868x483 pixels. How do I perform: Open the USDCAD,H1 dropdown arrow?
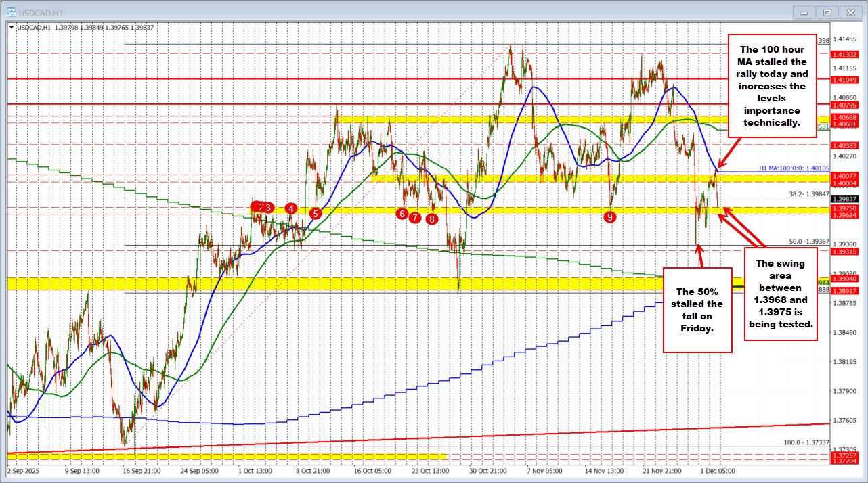(12, 26)
